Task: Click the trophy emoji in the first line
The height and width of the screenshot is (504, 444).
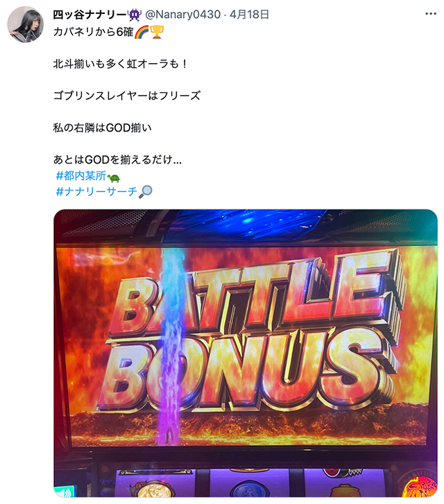Action: (x=157, y=32)
